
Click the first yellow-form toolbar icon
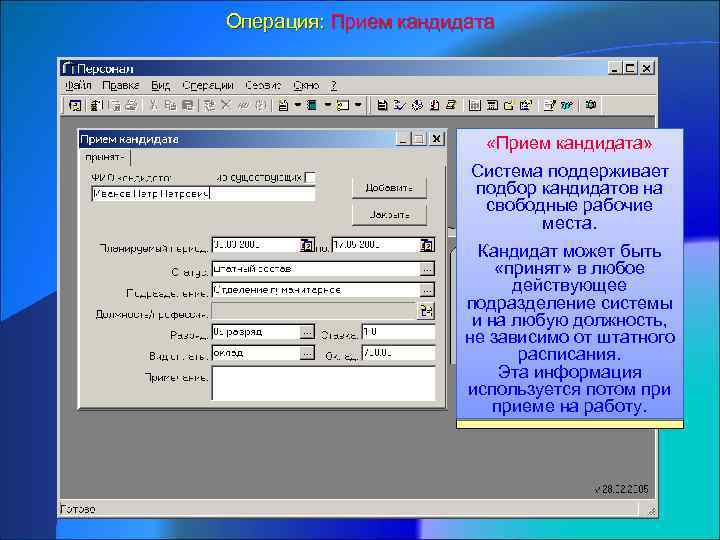[x=75, y=105]
